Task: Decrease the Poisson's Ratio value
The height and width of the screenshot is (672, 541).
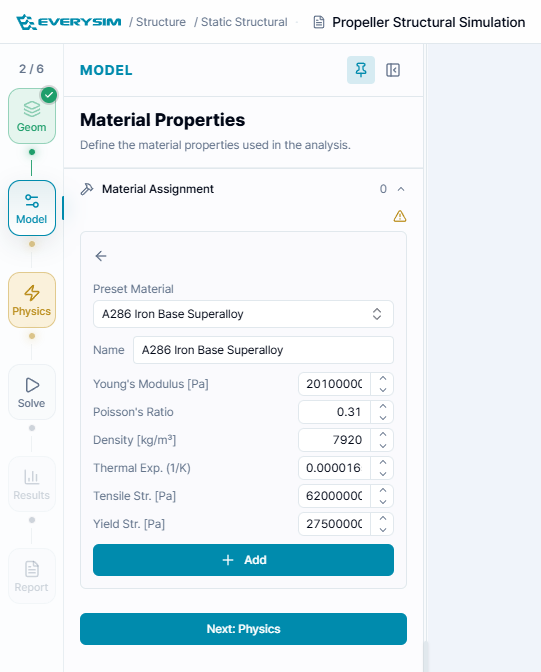Action: 383,417
